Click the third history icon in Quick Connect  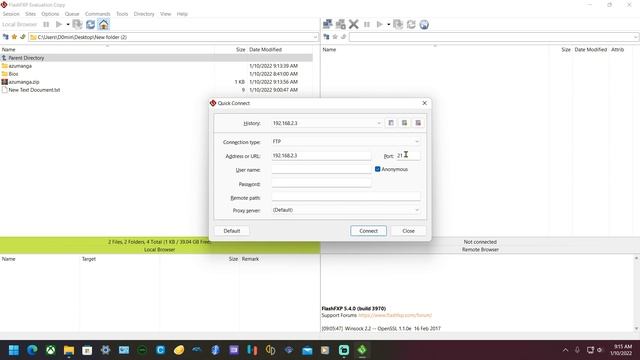pyautogui.click(x=418, y=123)
